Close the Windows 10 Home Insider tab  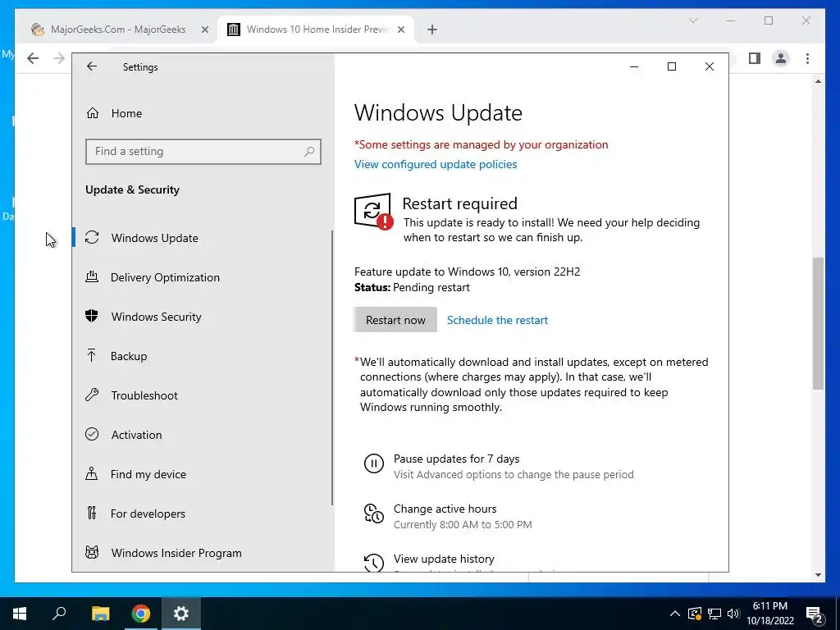click(400, 30)
